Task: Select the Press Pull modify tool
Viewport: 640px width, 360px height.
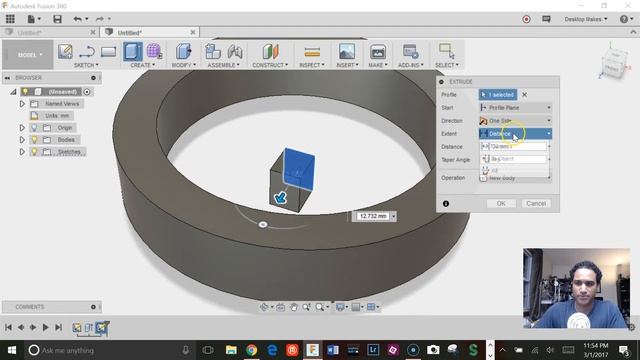Action: point(184,52)
